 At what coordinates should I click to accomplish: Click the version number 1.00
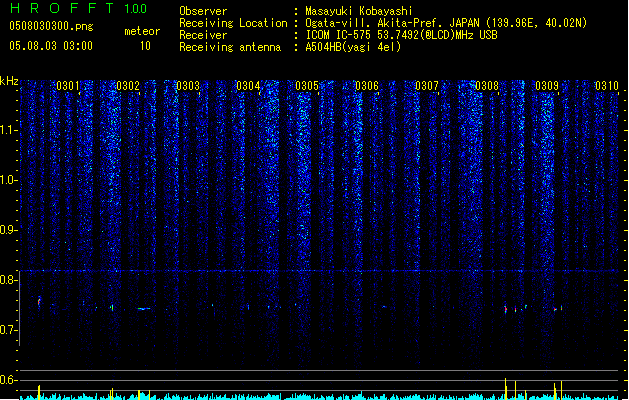tap(135, 9)
